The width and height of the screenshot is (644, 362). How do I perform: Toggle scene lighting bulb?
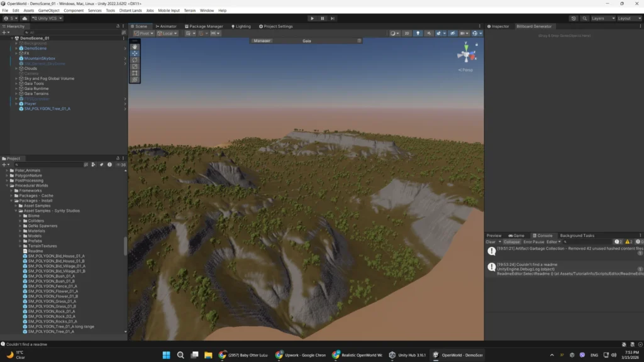(418, 33)
